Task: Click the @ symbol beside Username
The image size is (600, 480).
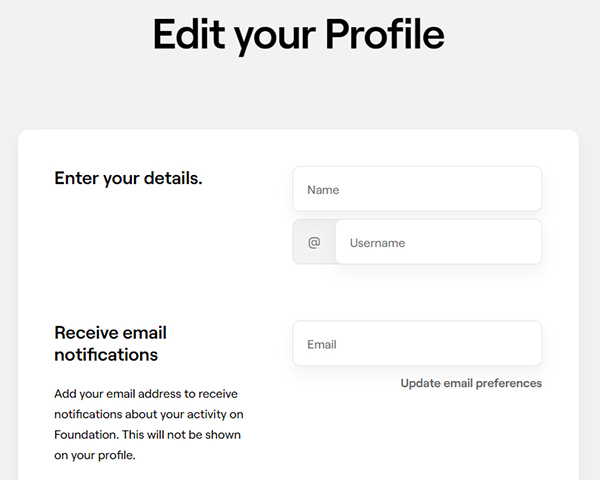Action: point(314,242)
